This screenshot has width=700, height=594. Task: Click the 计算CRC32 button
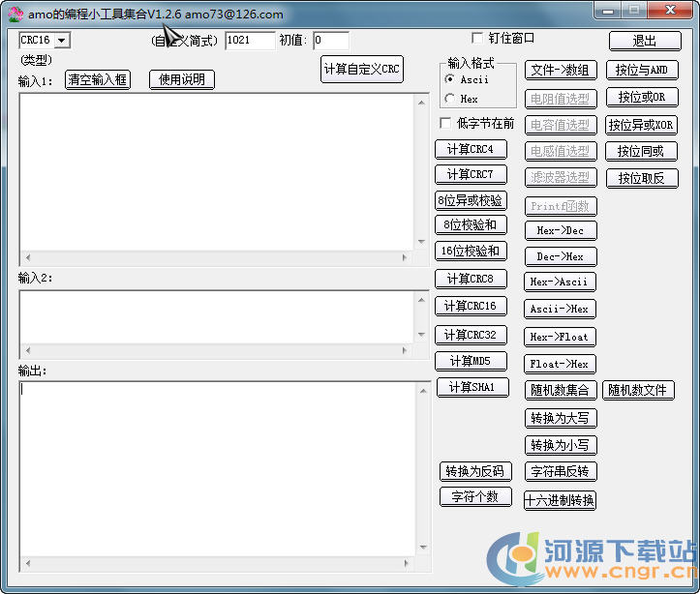coord(471,335)
